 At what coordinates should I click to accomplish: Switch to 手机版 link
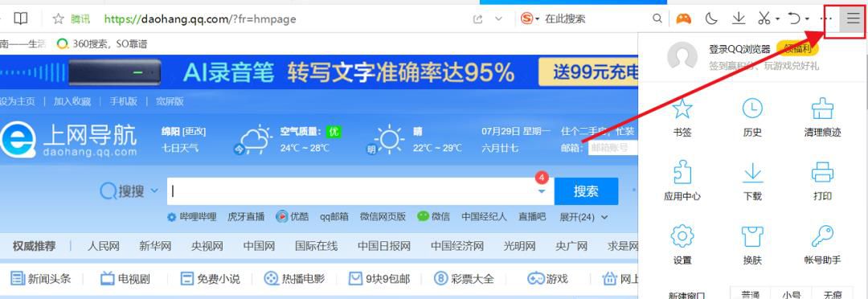tap(123, 101)
